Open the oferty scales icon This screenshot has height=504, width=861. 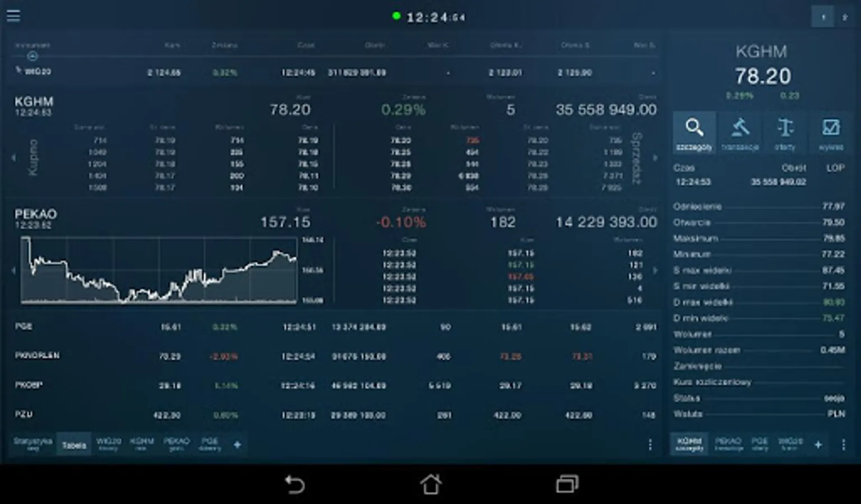pos(785,133)
